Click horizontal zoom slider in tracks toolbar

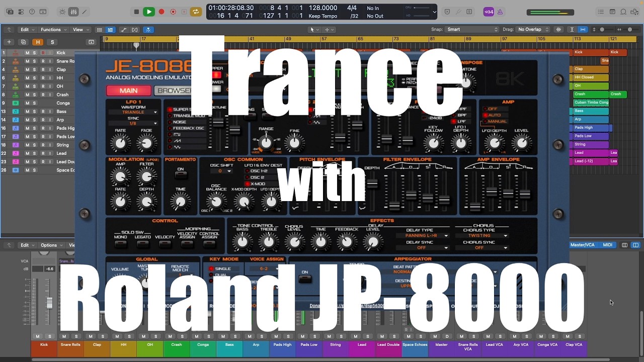(630, 30)
